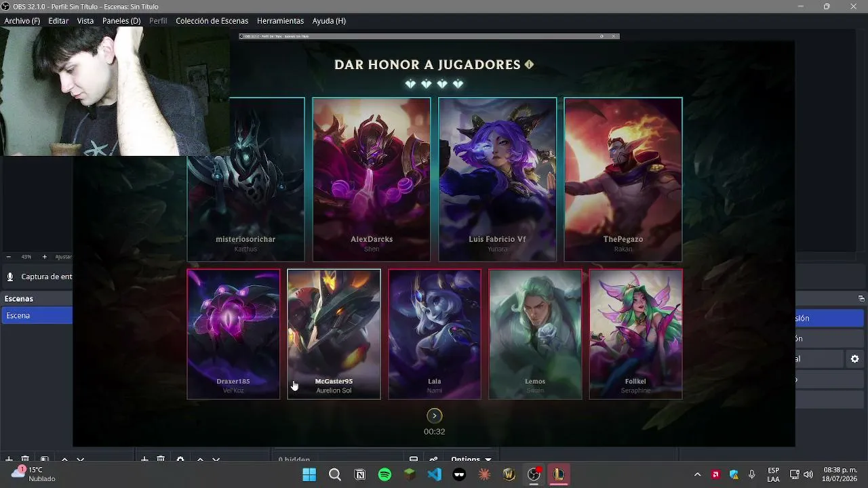This screenshot has height=488, width=868.
Task: Select the Captura de ent... audio source
Action: coord(47,277)
